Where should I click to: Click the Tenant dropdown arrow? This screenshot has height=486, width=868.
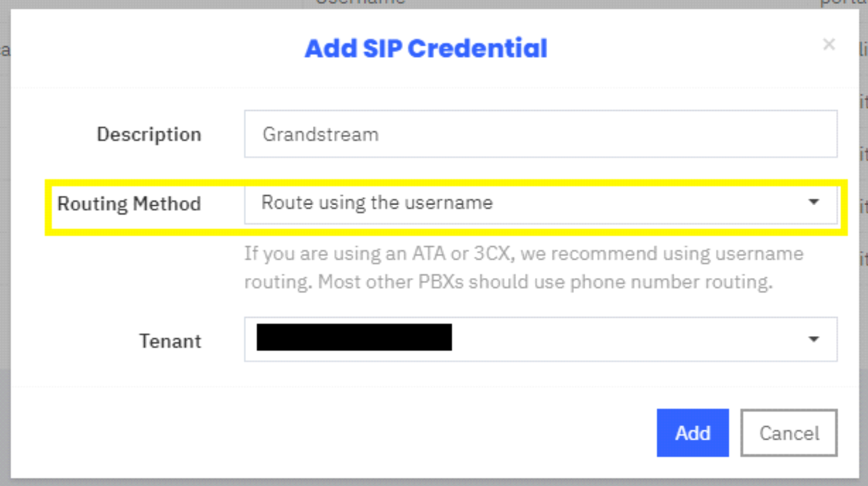815,339
